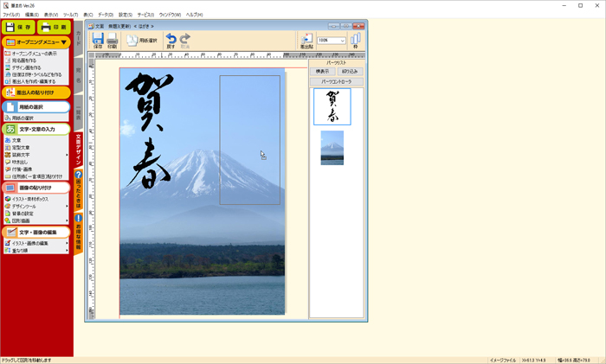The width and height of the screenshot is (606, 364).
Task: Open the zoom percentage 100% dropdown
Action: tap(343, 40)
